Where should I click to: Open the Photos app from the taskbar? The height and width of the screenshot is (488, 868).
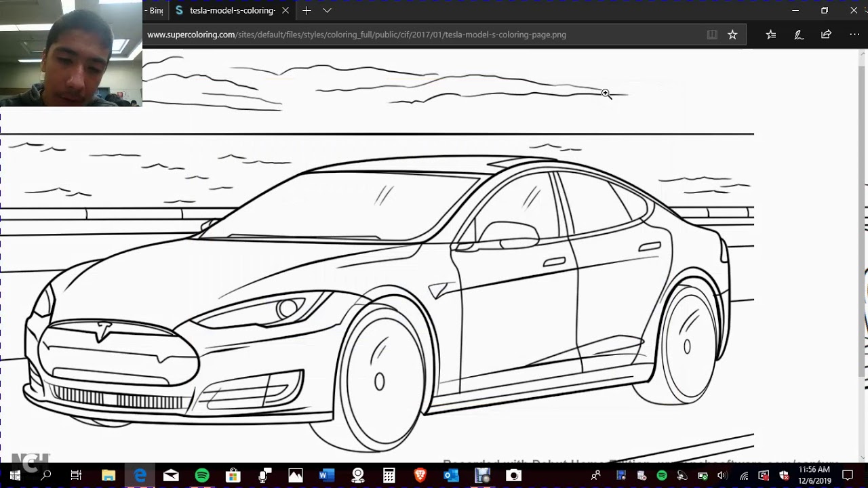(296, 476)
